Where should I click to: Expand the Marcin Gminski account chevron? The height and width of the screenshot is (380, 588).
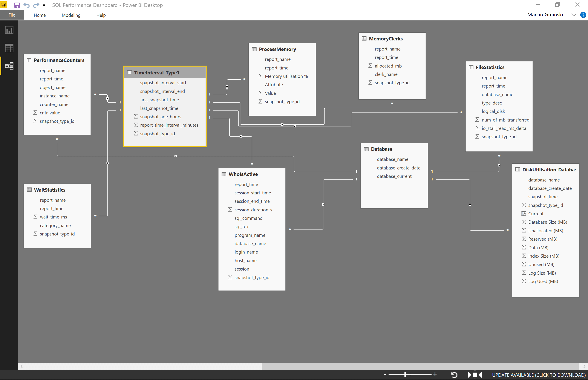tap(573, 15)
